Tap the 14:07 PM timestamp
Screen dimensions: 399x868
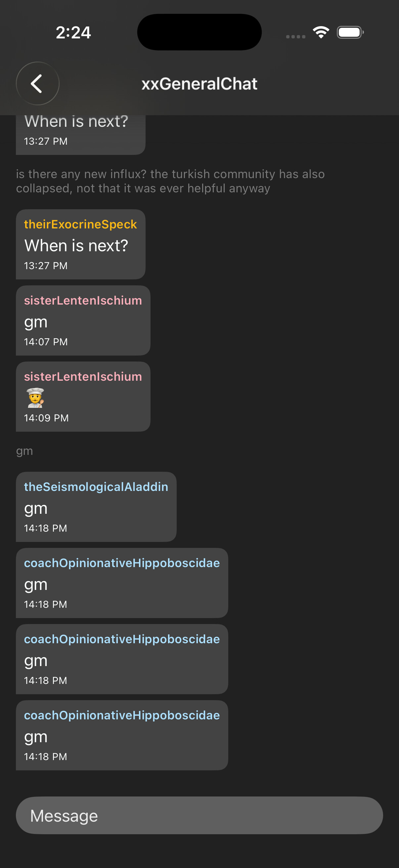tap(46, 342)
